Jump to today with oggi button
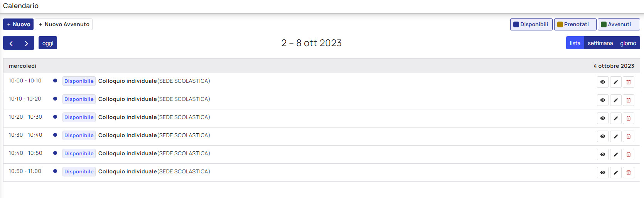The image size is (644, 198). (48, 43)
